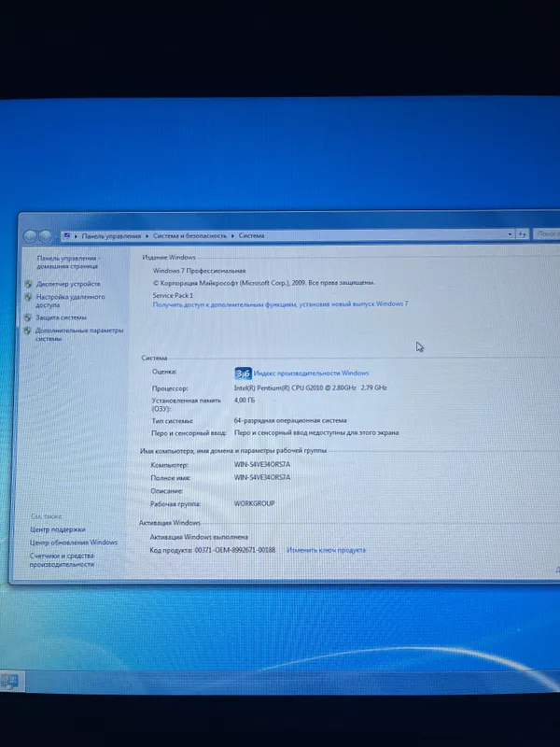Click link to get new Windows 7 edition features

point(280,304)
